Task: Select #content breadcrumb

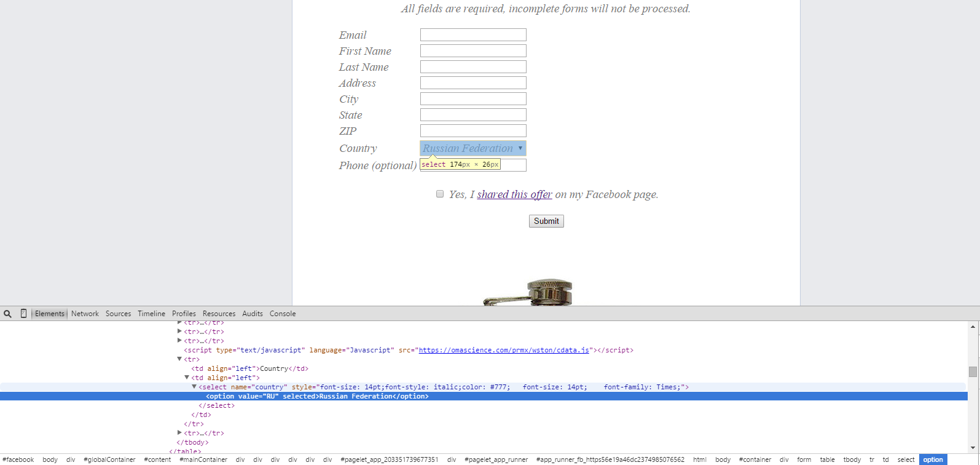Action: [x=157, y=459]
